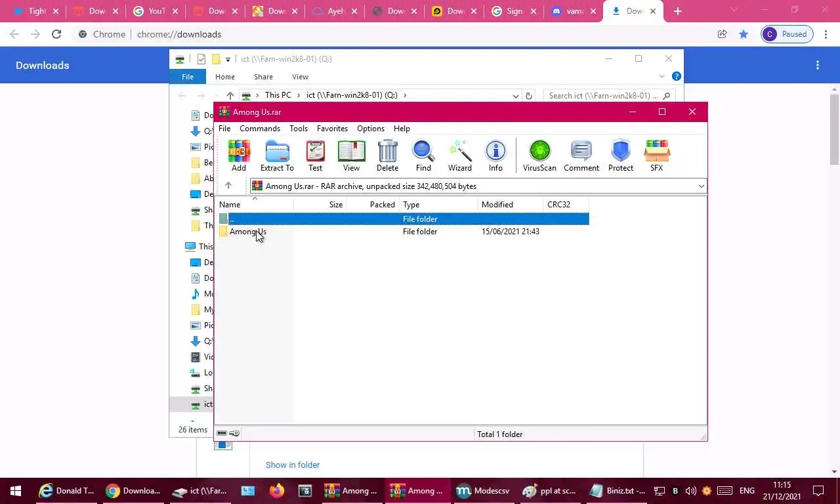Switch to Explorer Home ribbon tab
Screen dimensions: 840x504
(225, 77)
